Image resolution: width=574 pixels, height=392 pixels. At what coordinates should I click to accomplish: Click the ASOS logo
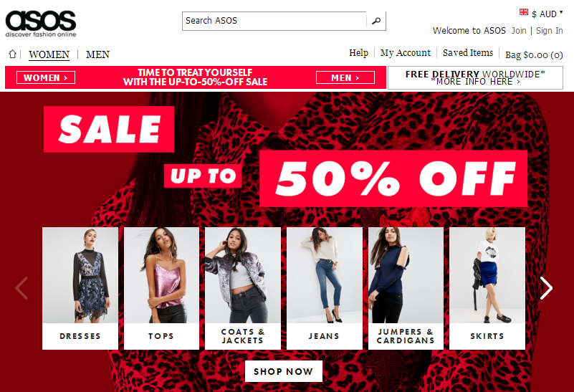(41, 24)
